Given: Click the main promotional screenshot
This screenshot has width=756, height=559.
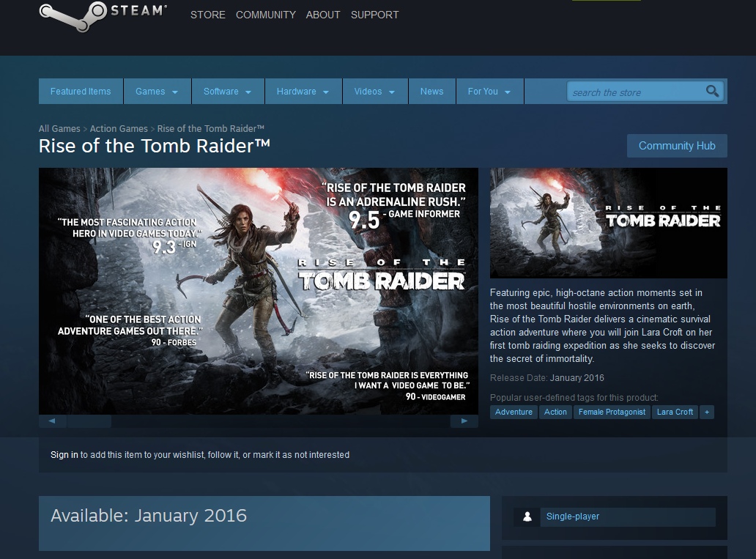Looking at the screenshot, I should click(259, 291).
